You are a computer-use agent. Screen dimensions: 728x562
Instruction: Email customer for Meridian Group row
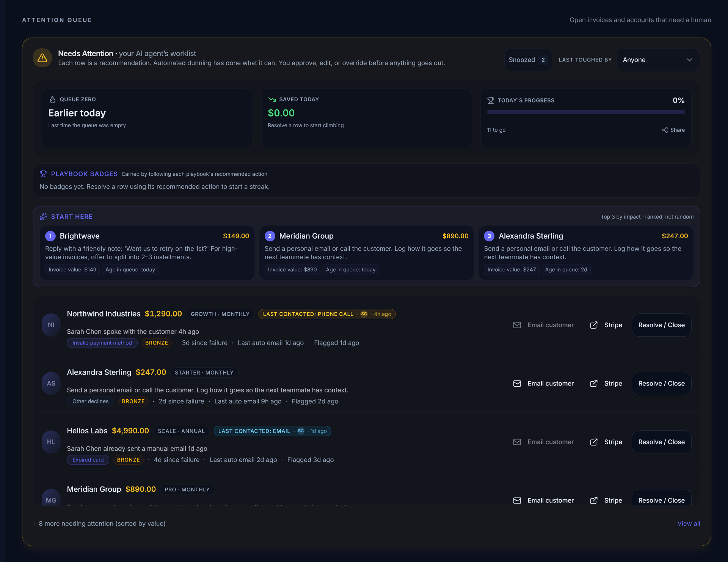(x=543, y=500)
